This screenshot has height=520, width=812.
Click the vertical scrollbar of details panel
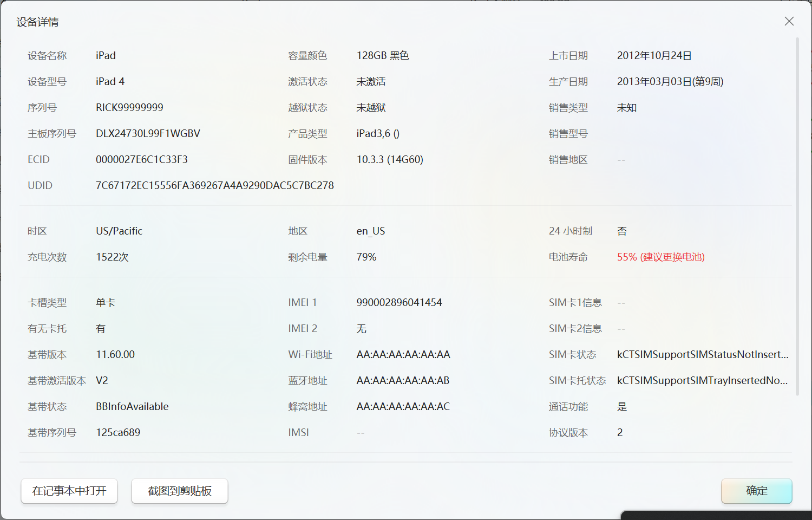pyautogui.click(x=797, y=217)
